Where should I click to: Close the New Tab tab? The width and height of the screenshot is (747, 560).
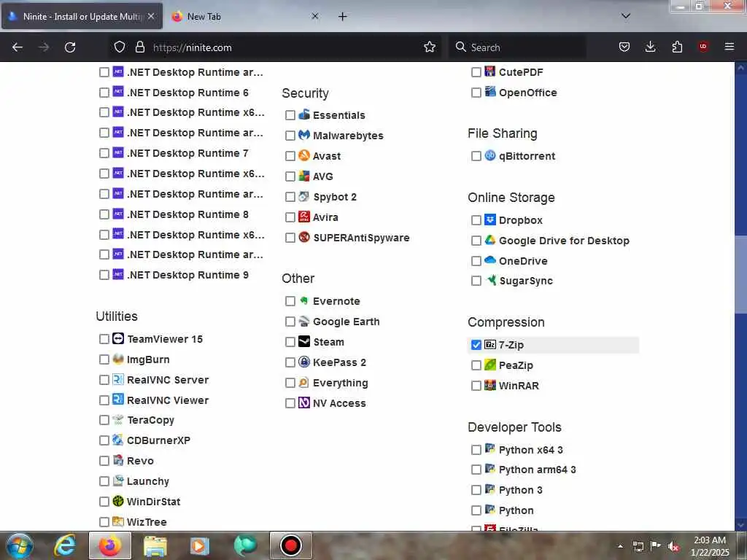315,16
